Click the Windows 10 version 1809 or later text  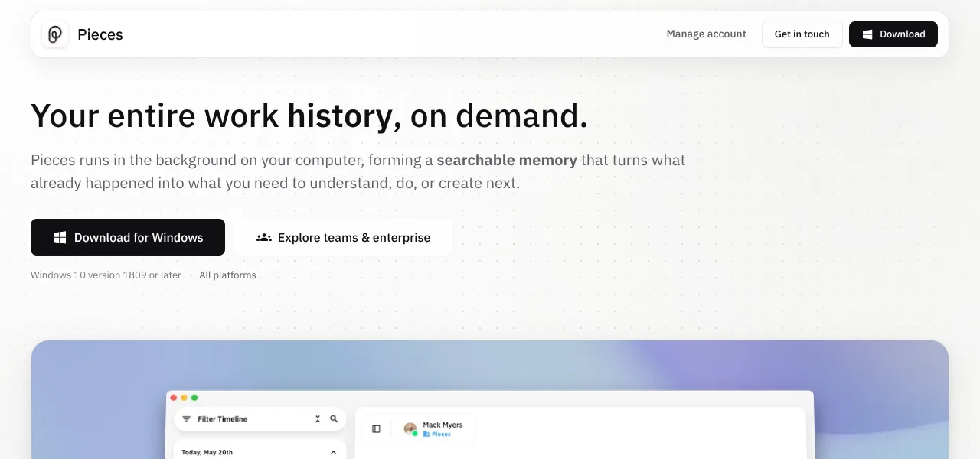[106, 275]
